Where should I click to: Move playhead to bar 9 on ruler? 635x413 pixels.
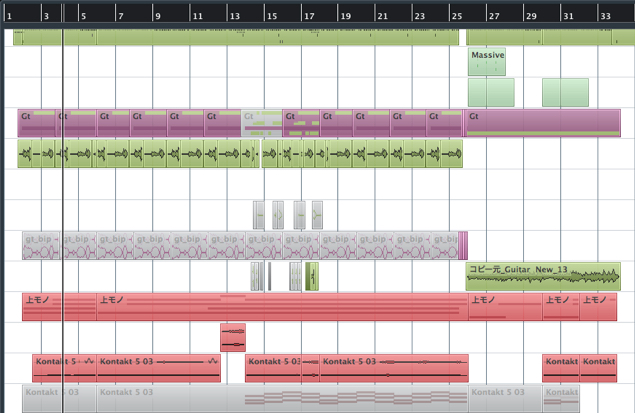click(158, 16)
